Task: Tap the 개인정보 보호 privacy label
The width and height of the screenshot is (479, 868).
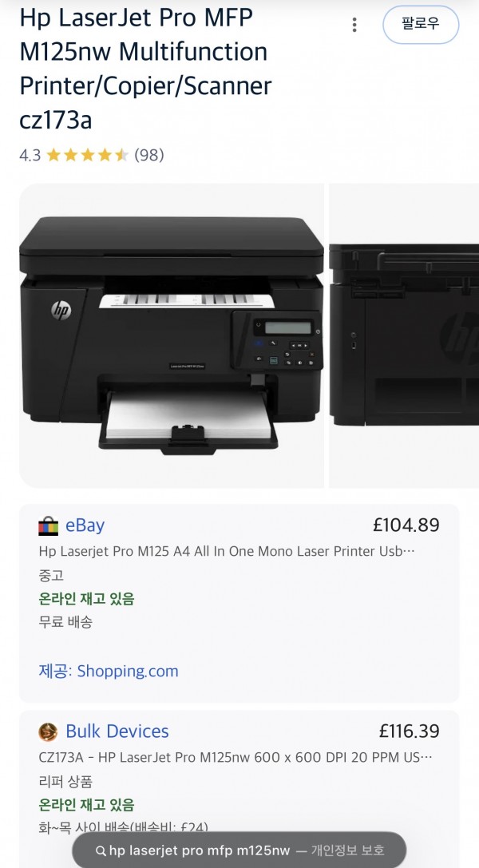Action: (x=347, y=851)
